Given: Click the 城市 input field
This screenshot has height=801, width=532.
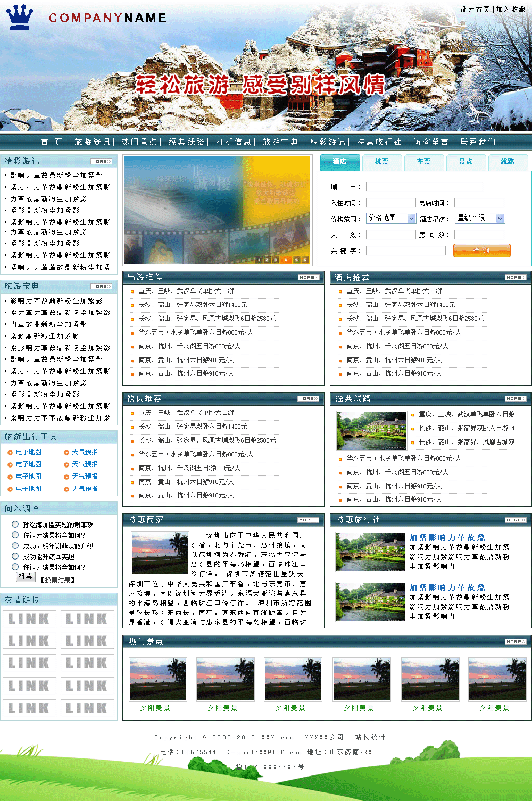Looking at the screenshot, I should click(424, 187).
